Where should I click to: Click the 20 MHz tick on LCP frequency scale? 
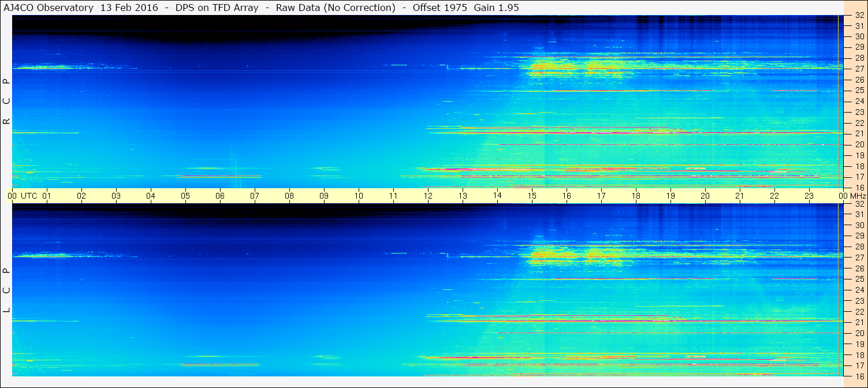[x=859, y=333]
